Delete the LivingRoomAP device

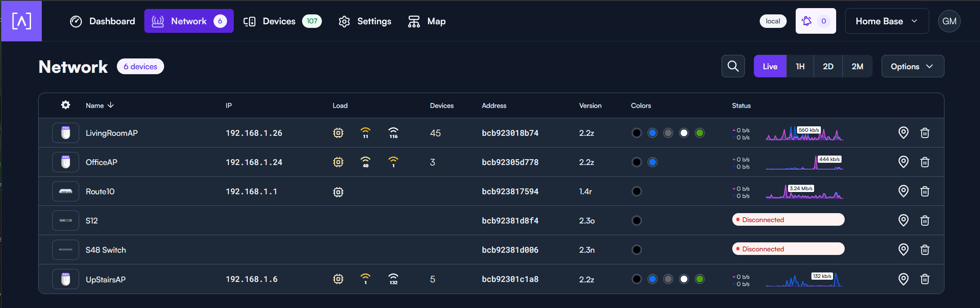tap(924, 133)
